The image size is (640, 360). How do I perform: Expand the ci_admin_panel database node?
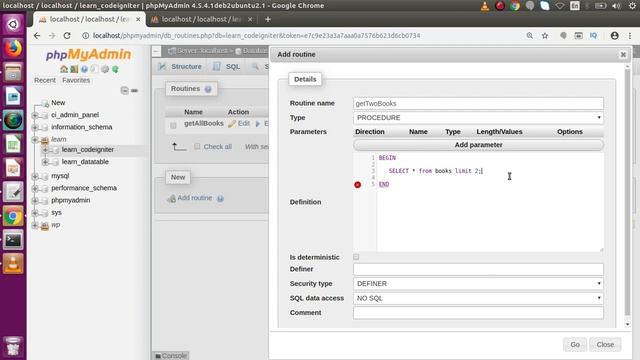click(x=35, y=115)
